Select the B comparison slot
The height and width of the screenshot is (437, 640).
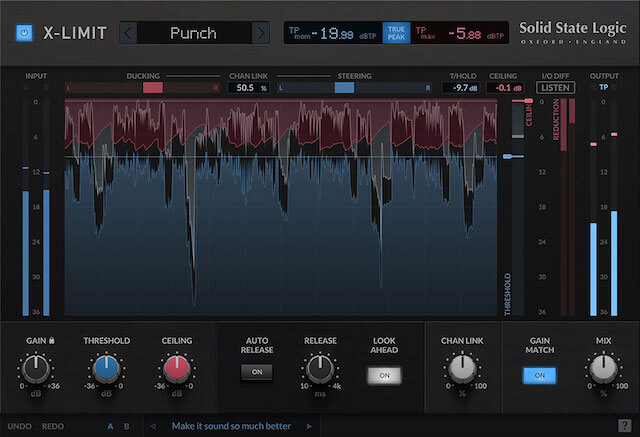127,426
